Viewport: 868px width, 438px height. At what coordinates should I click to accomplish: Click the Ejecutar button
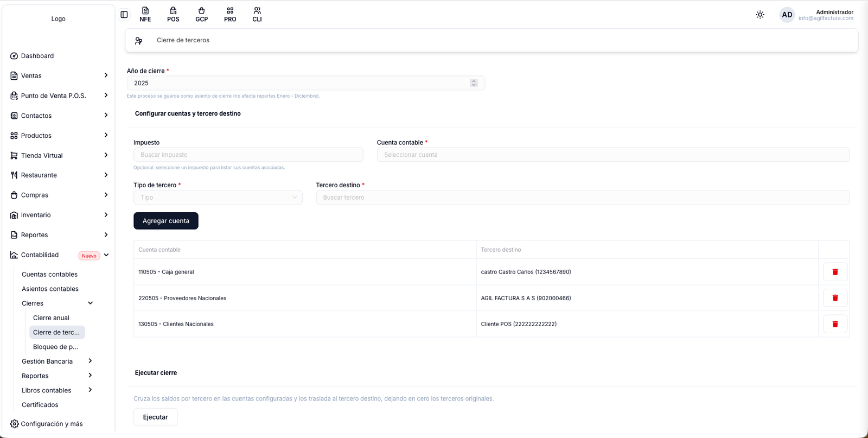[x=155, y=417]
